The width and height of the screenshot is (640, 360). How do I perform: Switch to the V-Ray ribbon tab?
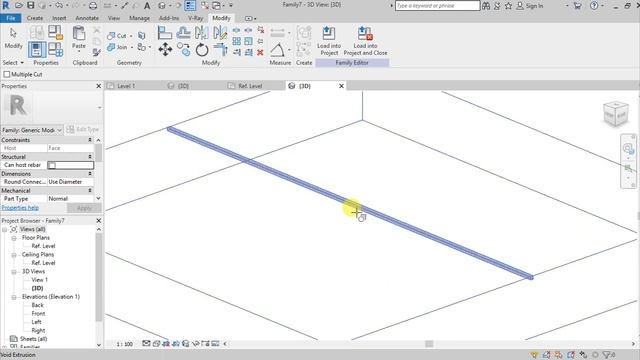(196, 18)
